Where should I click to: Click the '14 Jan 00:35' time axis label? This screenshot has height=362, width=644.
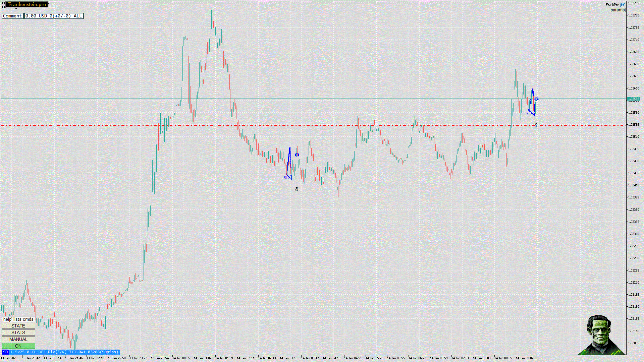[181, 358]
